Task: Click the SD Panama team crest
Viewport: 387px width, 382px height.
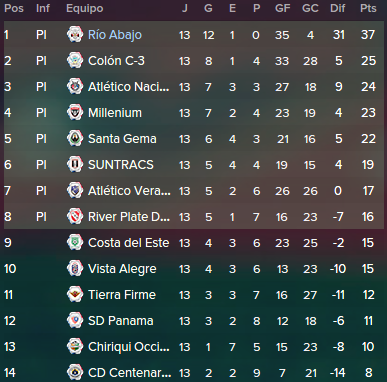Action: pos(75,321)
